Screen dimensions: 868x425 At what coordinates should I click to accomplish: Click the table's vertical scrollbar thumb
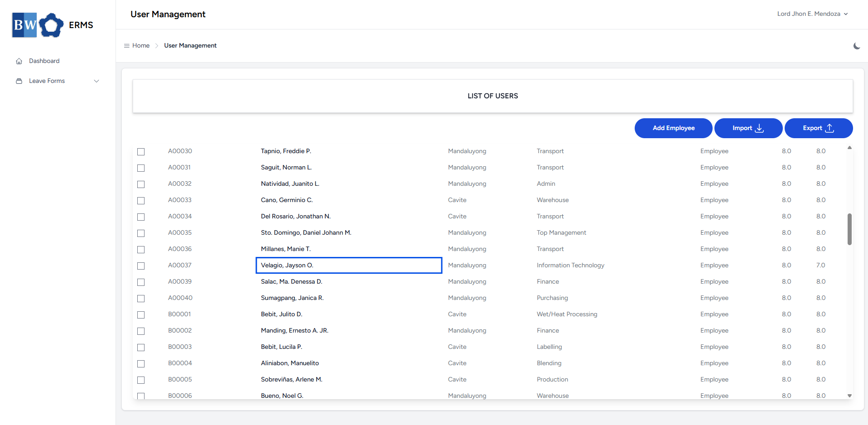click(x=849, y=229)
